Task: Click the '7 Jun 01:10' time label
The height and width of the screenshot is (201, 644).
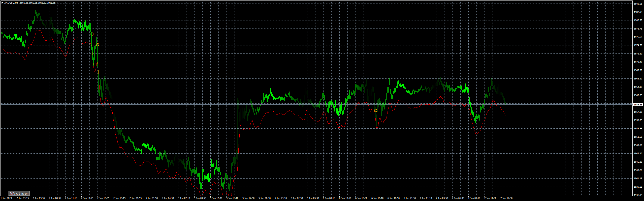Action: pyautogui.click(x=426, y=198)
